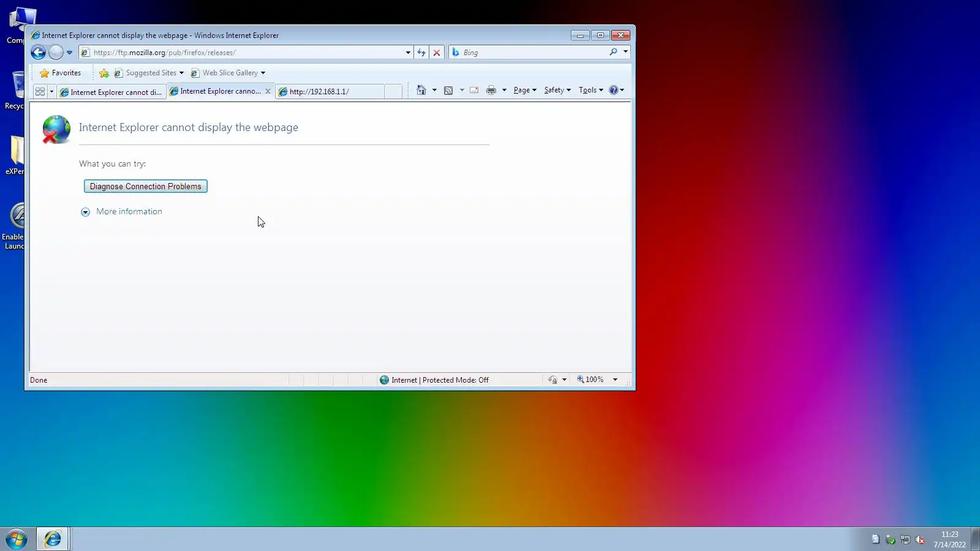Expand the Web Slice Gallery dropdown arrow
This screenshot has width=980, height=551.
click(263, 73)
